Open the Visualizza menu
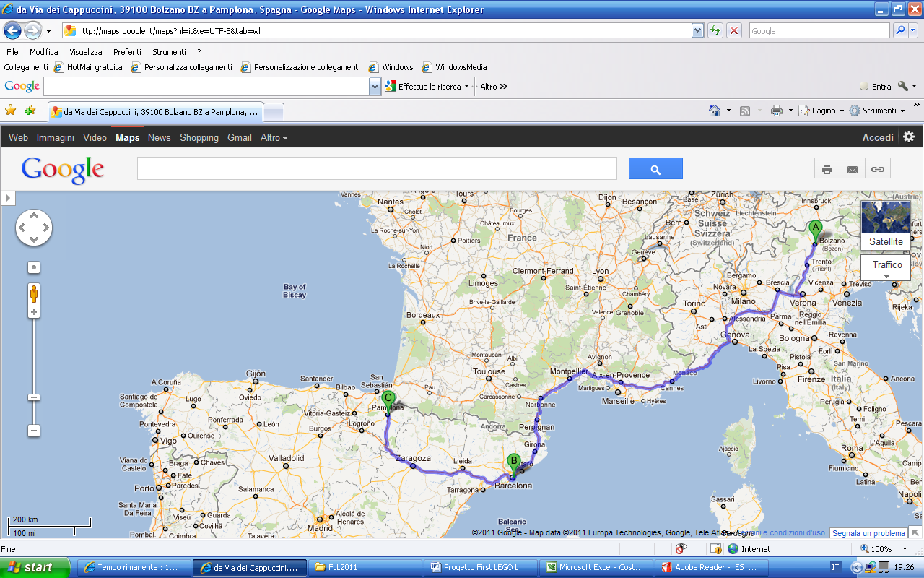 86,52
